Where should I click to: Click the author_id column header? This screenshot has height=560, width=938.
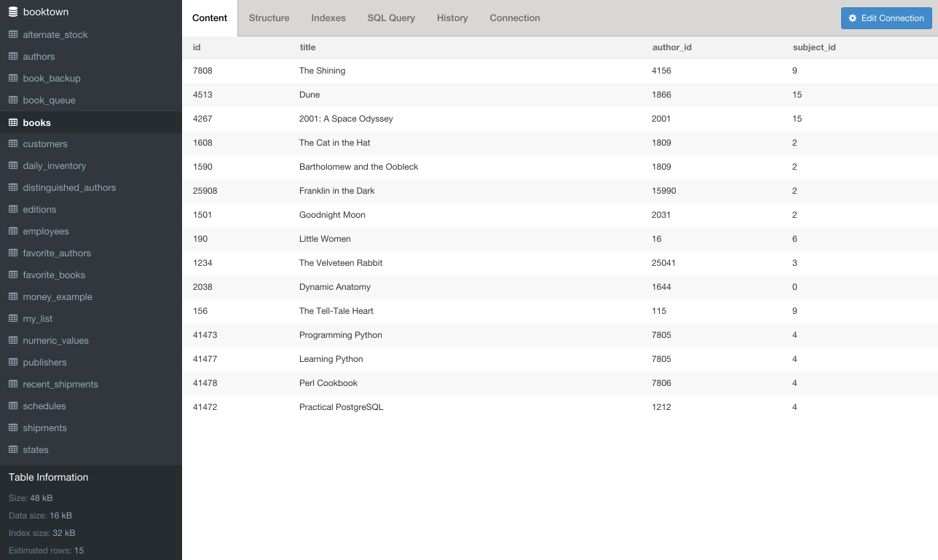[671, 47]
